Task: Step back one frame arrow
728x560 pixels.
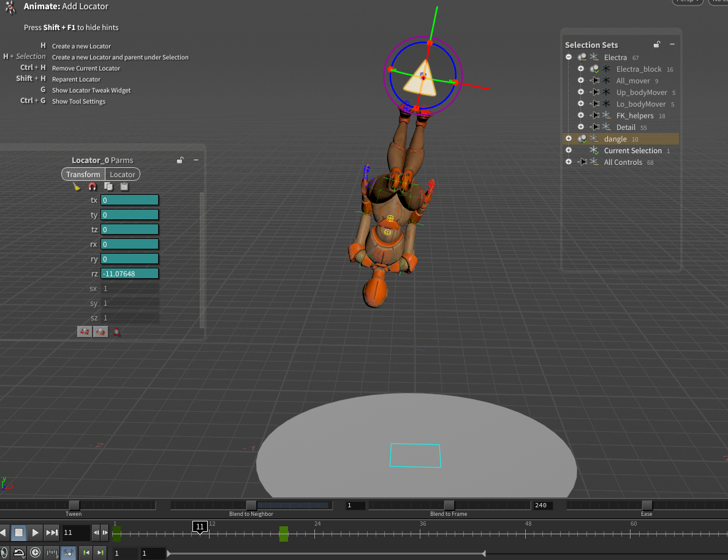Action: (x=96, y=532)
